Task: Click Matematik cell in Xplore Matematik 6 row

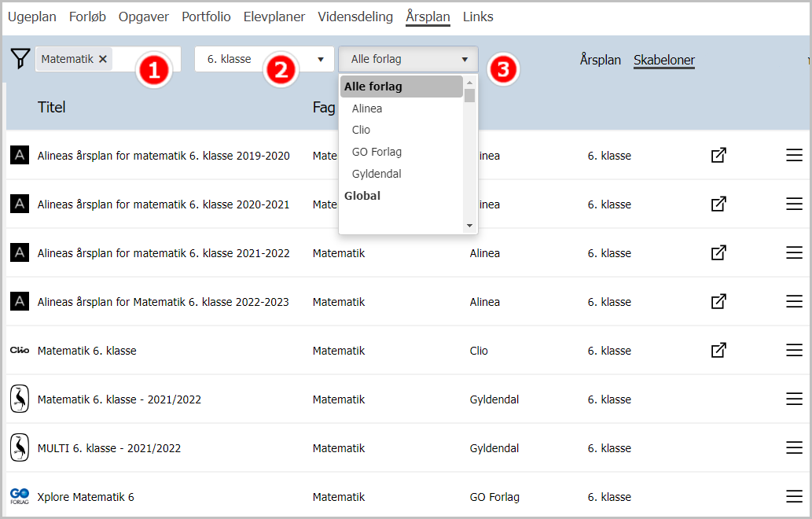Action: click(x=339, y=497)
